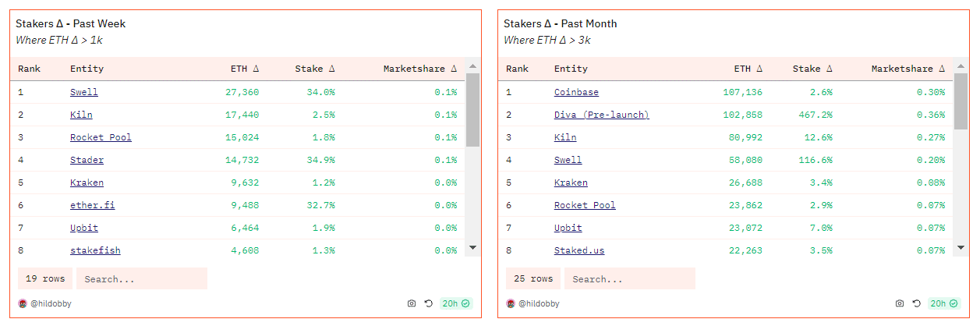Click hildobby avatar in Past Month panel
Screen dimensions: 980x326
click(510, 303)
